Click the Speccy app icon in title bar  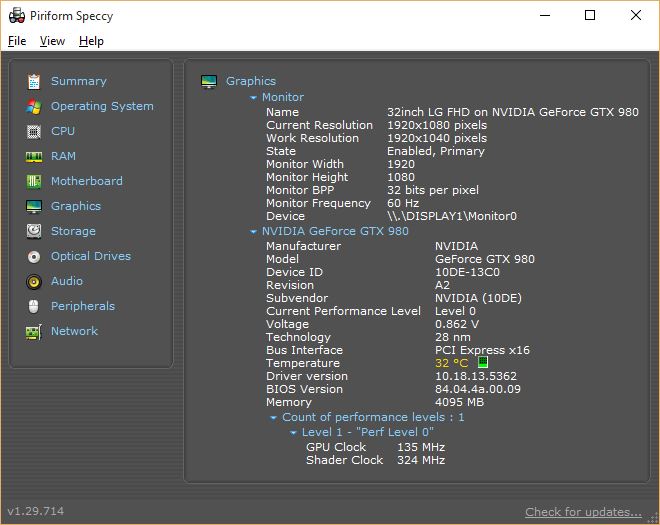[17, 16]
